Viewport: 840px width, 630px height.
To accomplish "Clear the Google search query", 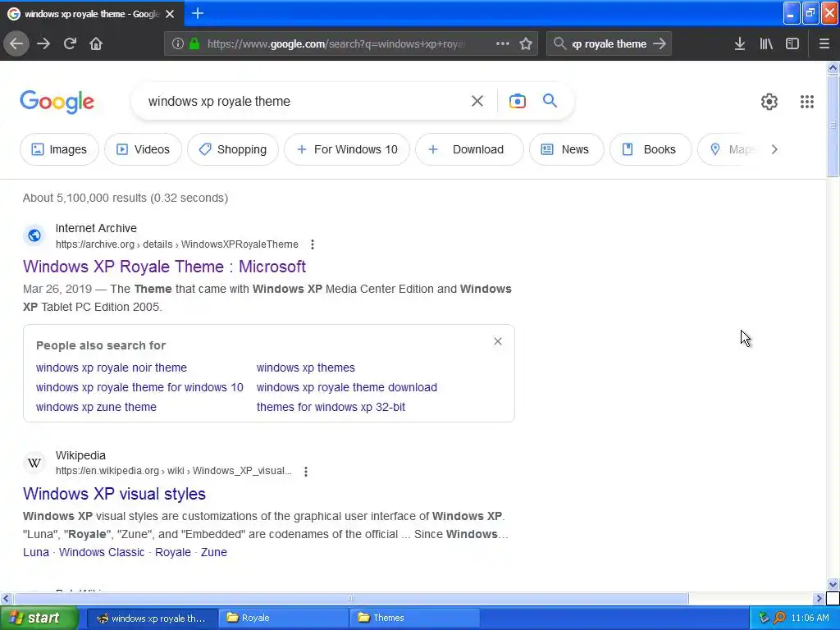I will (477, 101).
